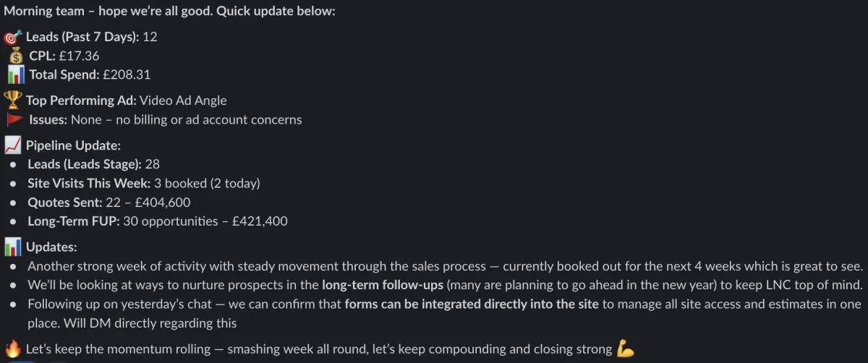The width and height of the screenshot is (868, 363).
Task: Click the bar chart emoji beside Updates
Action: point(13,247)
